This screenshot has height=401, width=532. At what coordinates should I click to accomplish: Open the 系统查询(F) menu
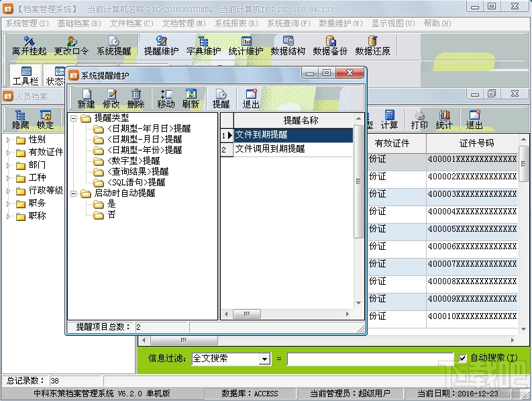[288, 24]
